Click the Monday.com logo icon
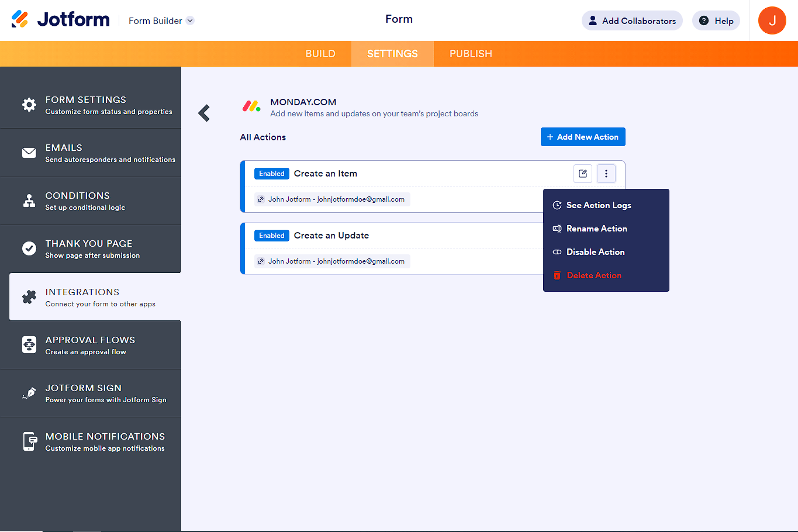 [251, 106]
